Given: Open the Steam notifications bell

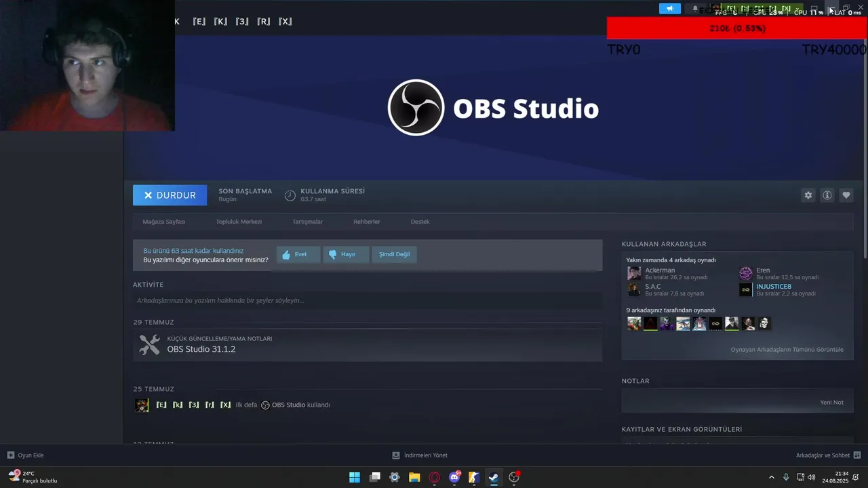Looking at the screenshot, I should tap(695, 9).
